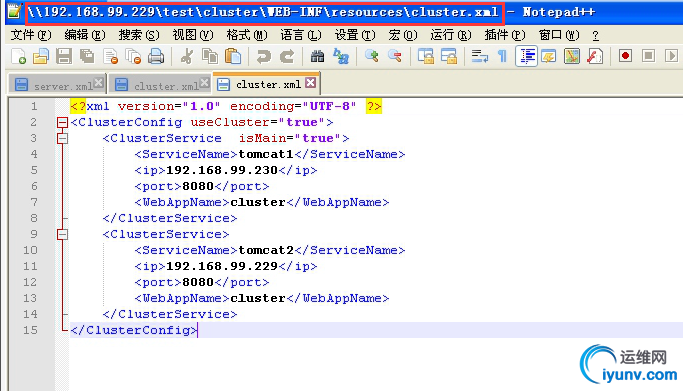Cut selection with the scissors icon
This screenshot has width=683, height=391.
tap(187, 56)
